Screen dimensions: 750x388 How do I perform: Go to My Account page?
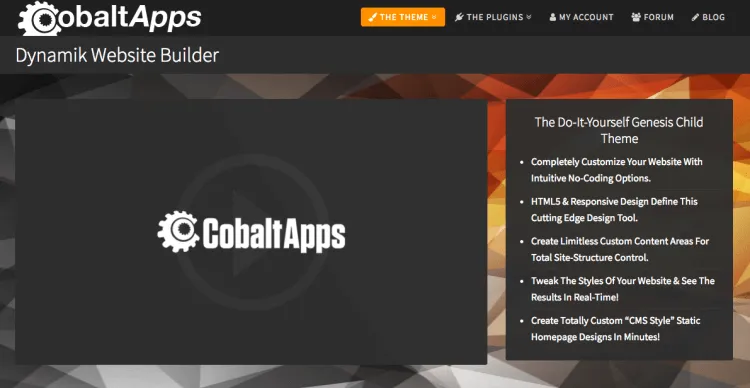(581, 17)
